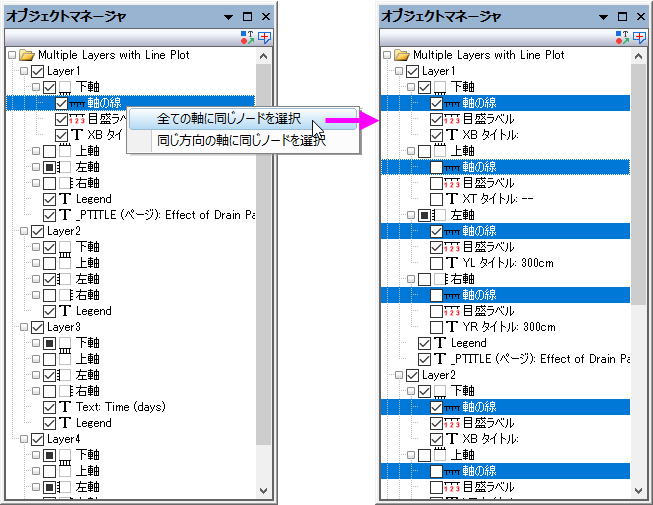Select XB タイトル: under Layer2 in right panel
Screen dimensions: 653x505
pyautogui.click(x=490, y=439)
